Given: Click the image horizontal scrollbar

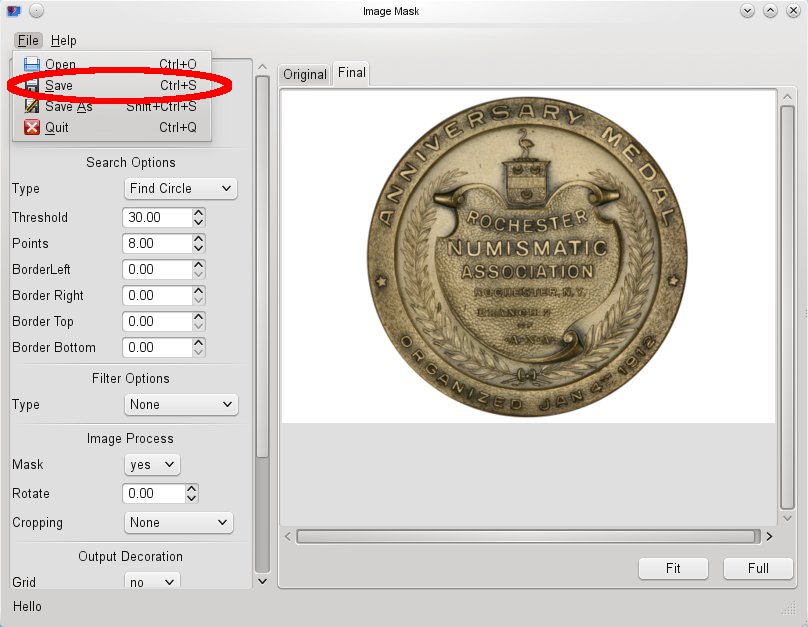Looking at the screenshot, I should pyautogui.click(x=528, y=536).
